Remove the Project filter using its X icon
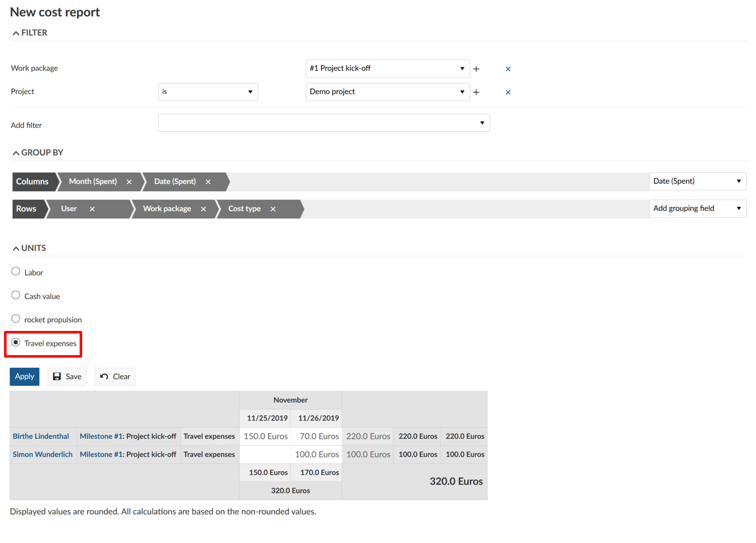Image resolution: width=756 pixels, height=543 pixels. pyautogui.click(x=508, y=92)
